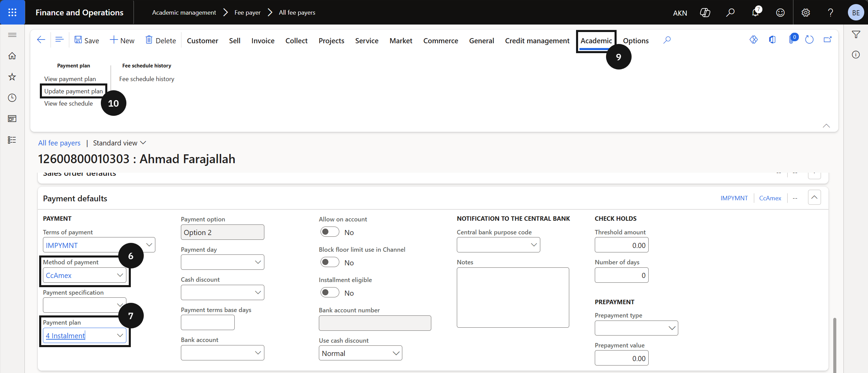Open Favorites star in sidebar
This screenshot has width=868, height=373.
coord(12,77)
